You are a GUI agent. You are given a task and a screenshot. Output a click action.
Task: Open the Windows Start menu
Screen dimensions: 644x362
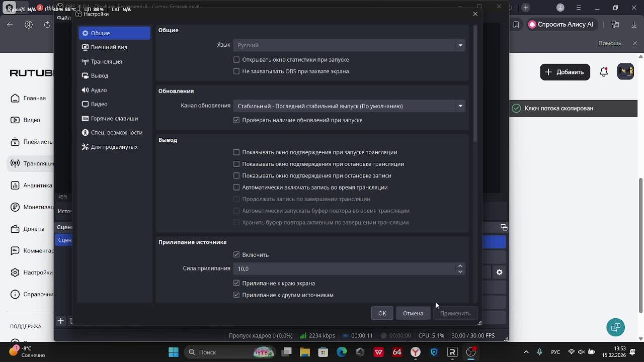[174, 352]
